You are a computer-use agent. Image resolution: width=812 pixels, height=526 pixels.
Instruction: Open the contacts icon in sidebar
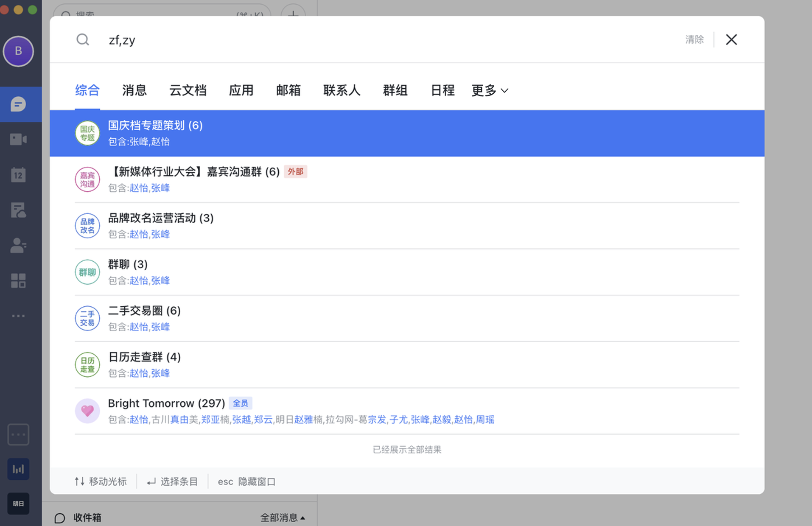18,245
